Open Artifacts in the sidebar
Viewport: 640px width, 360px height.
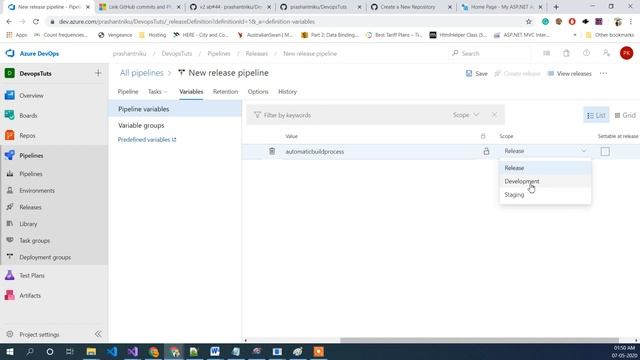pyautogui.click(x=30, y=296)
